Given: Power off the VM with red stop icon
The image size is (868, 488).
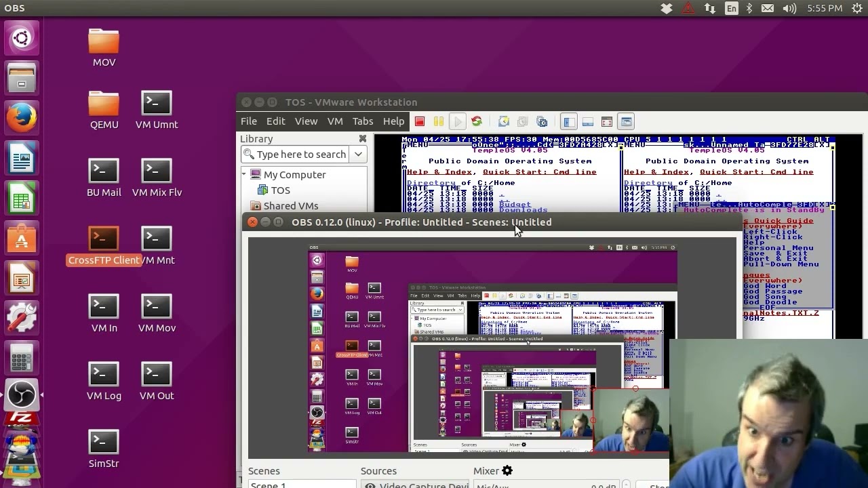Looking at the screenshot, I should coord(420,121).
